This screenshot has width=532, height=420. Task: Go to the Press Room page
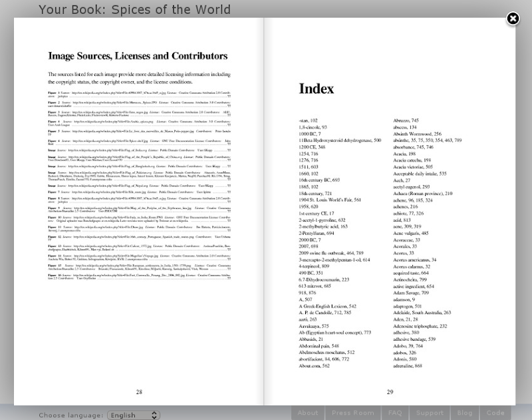[x=353, y=413]
